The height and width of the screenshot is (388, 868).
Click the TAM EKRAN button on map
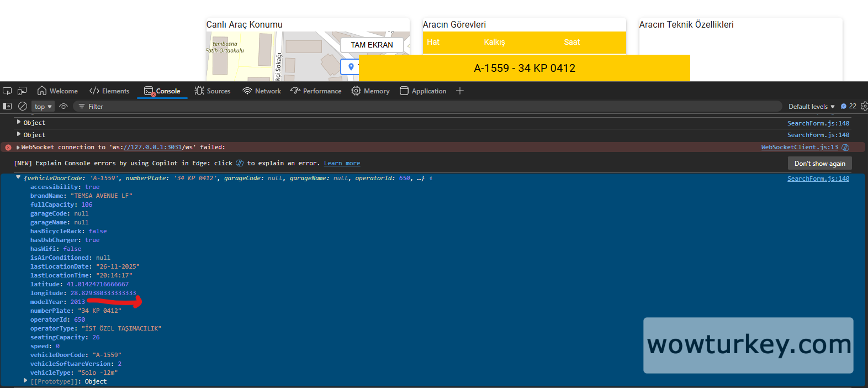[372, 45]
